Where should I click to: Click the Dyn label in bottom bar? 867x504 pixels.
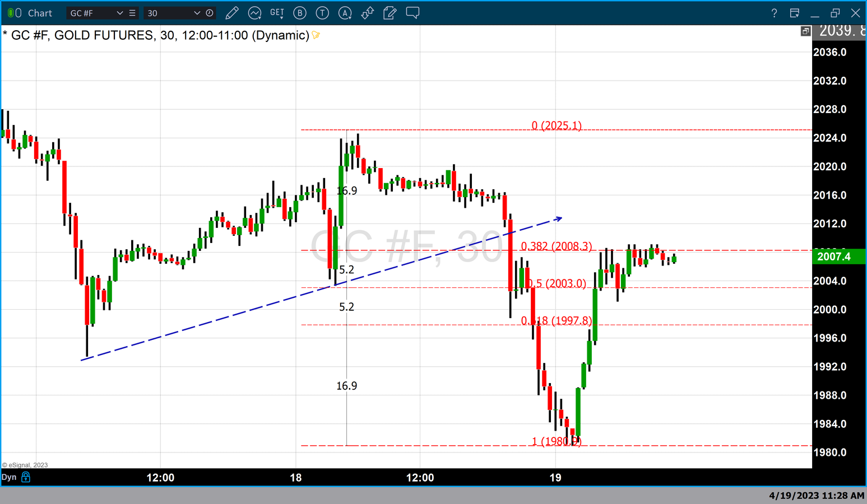(9, 477)
